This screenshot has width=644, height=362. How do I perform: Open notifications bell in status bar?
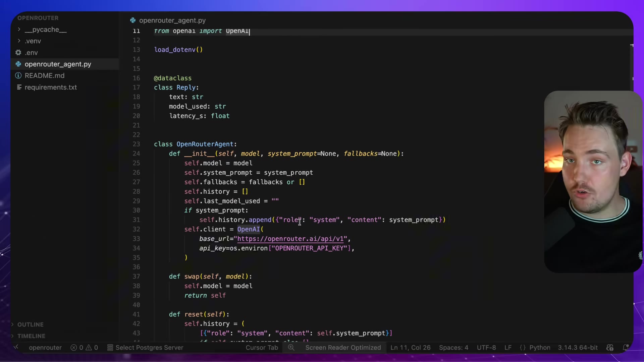(625, 348)
